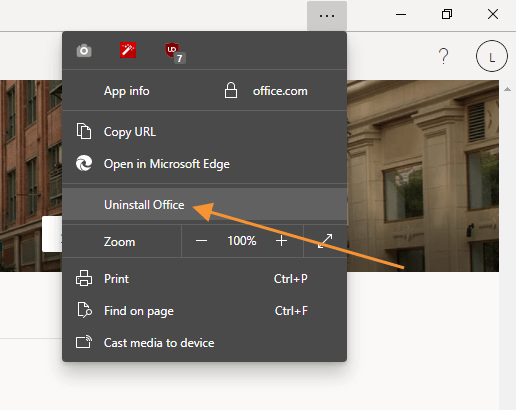Click the Copy URL icon
Viewport: 516px width, 410px height.
pos(84,131)
